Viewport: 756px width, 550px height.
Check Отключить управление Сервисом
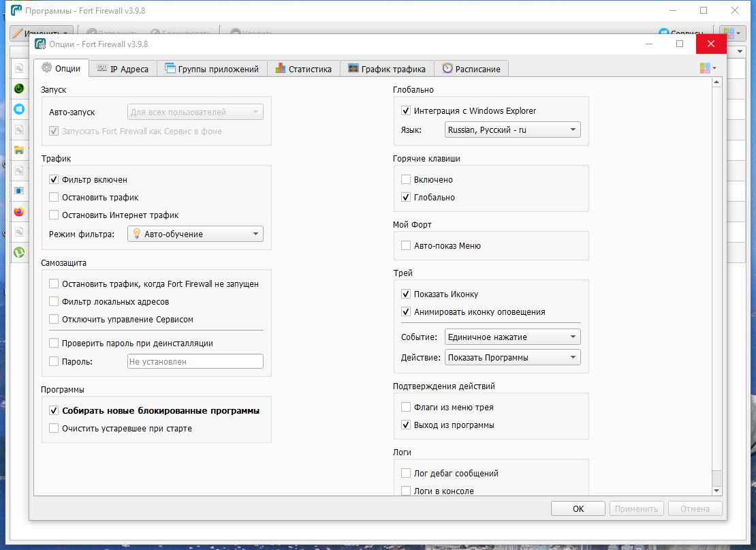pyautogui.click(x=54, y=320)
